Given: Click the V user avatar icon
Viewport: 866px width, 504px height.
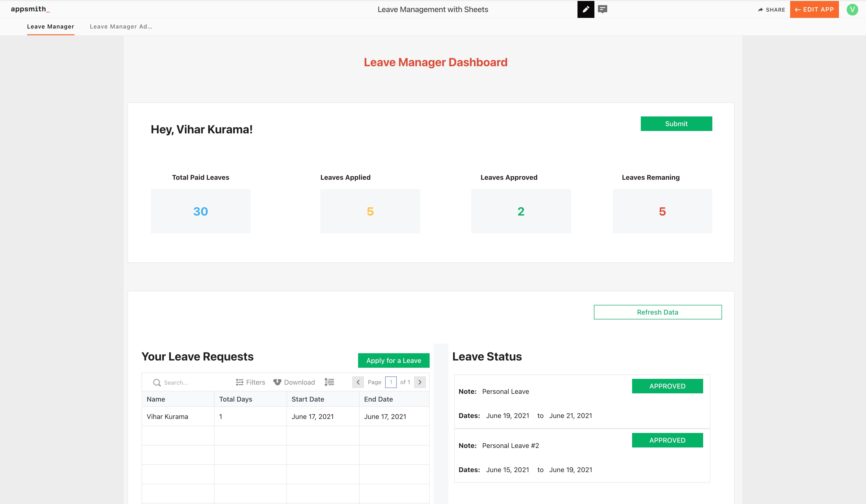Looking at the screenshot, I should 852,9.
